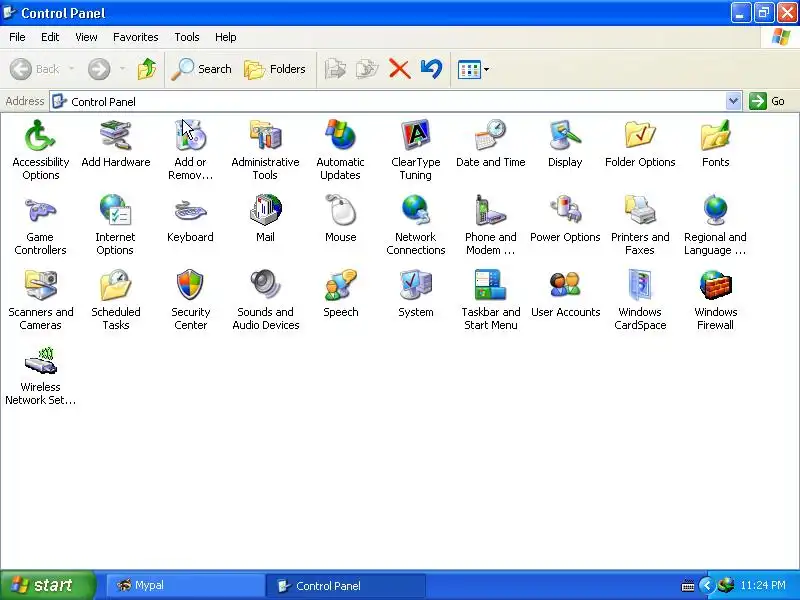Open the System icon

[x=415, y=286]
